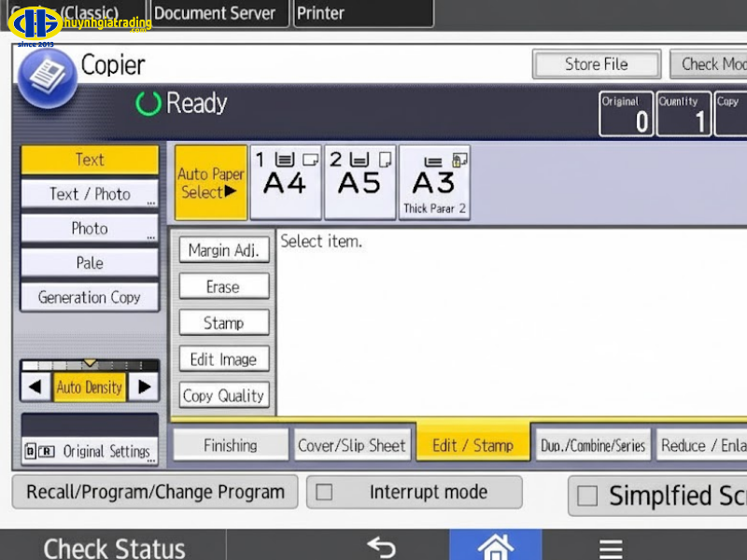Viewport: 747px width, 560px height.
Task: Click the Margin Adj. button
Action: coord(224,250)
